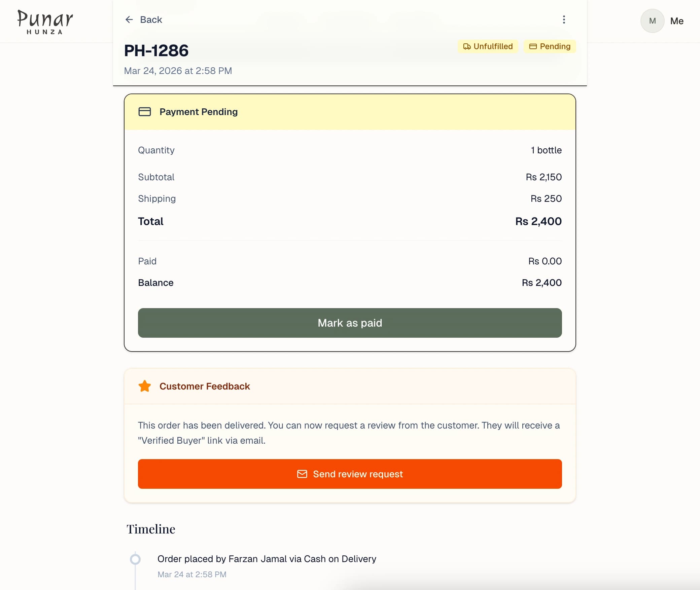Click the truck icon in Unfulfilled badge
This screenshot has width=700, height=590.
[467, 46]
